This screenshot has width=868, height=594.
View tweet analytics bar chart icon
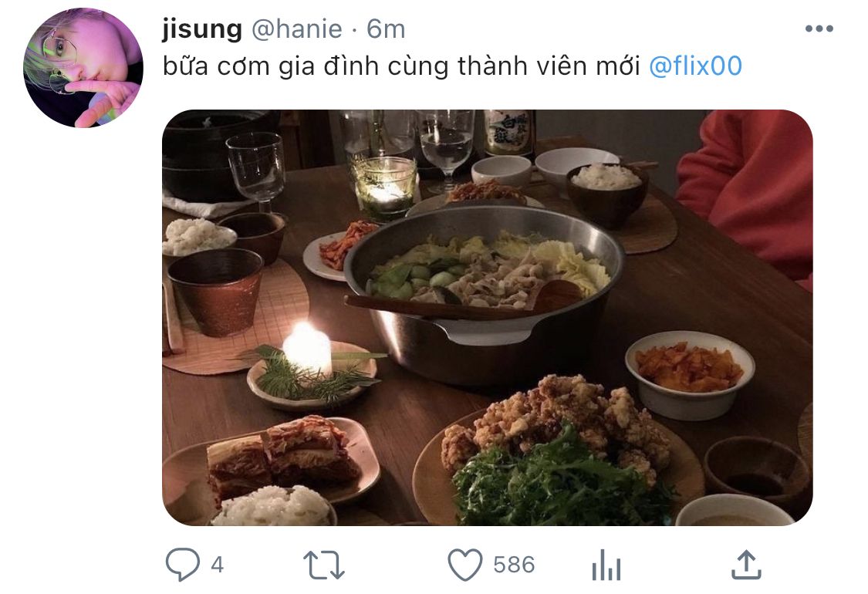[606, 565]
